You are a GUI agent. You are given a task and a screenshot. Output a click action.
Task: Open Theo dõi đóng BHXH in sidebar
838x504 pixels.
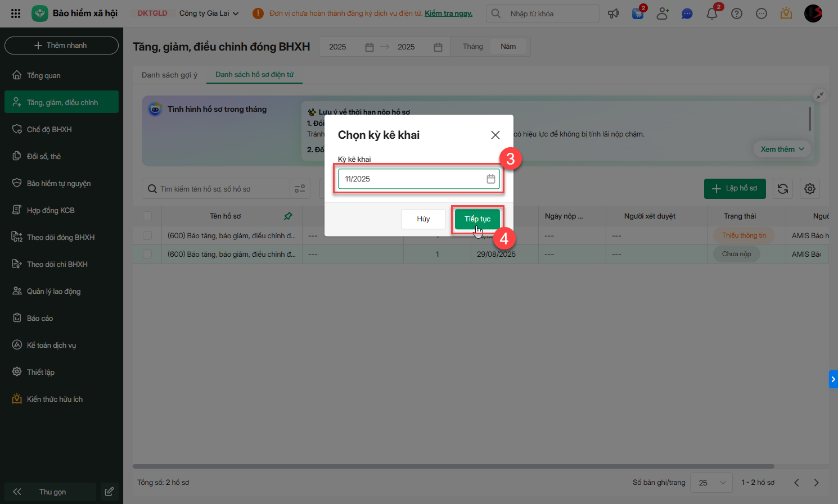tap(61, 237)
